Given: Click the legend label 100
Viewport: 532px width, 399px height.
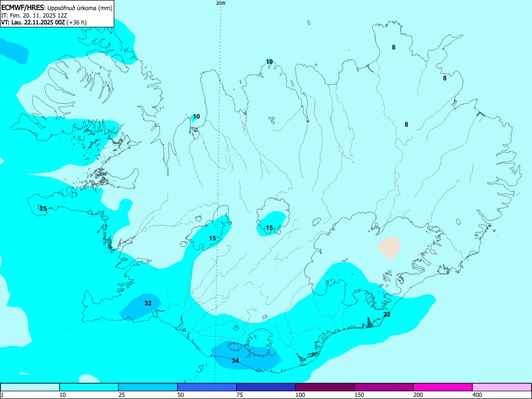Looking at the screenshot, I should 300,395.
